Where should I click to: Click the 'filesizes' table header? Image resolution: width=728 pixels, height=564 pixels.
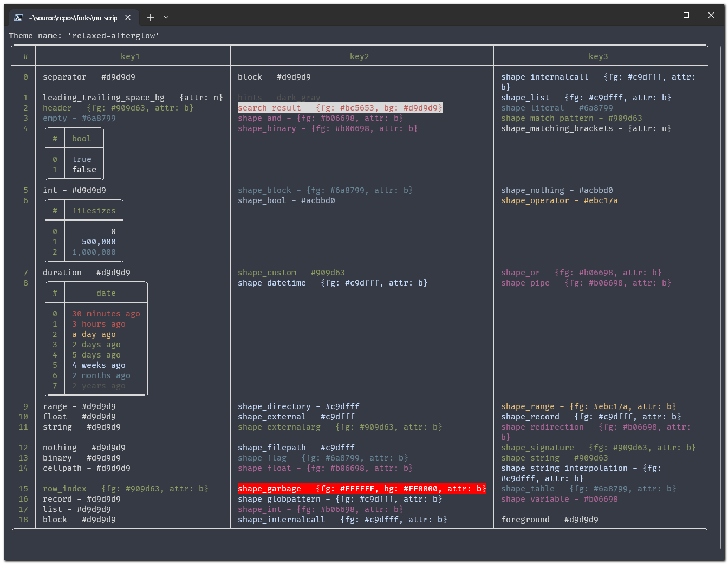[94, 211]
